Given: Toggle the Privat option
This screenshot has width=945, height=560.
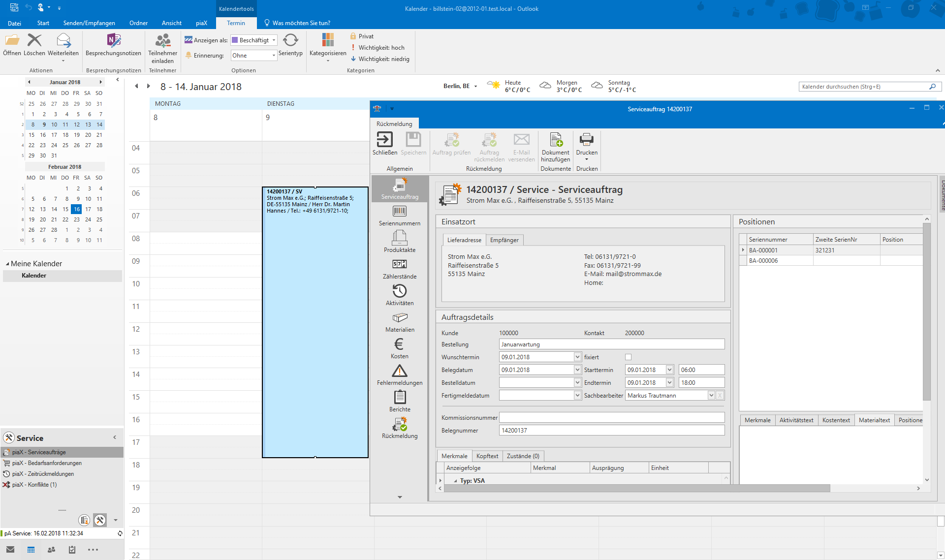Looking at the screenshot, I should (361, 36).
